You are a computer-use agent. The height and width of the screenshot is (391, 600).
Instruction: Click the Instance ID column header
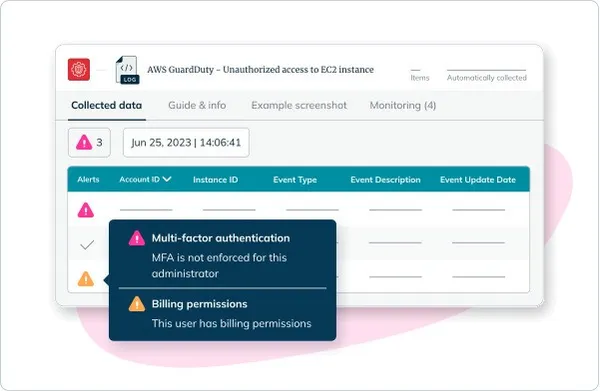215,180
